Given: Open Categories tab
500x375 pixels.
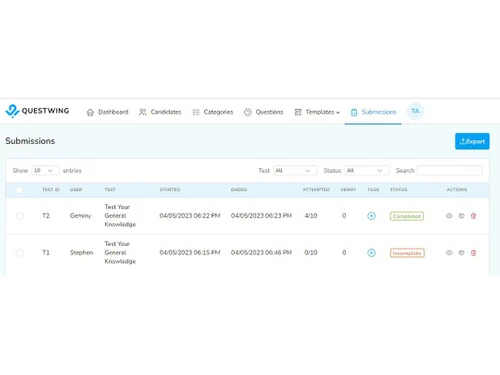Looking at the screenshot, I should tap(213, 112).
